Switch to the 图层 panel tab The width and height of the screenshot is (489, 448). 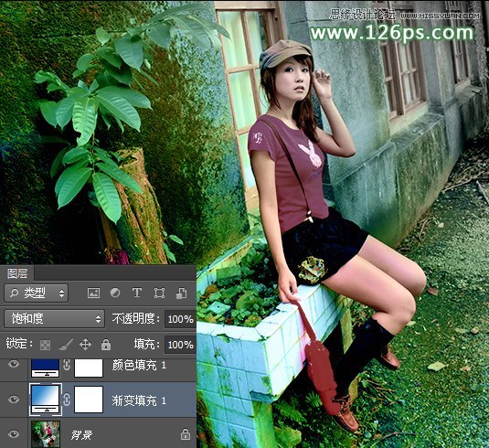click(x=17, y=273)
